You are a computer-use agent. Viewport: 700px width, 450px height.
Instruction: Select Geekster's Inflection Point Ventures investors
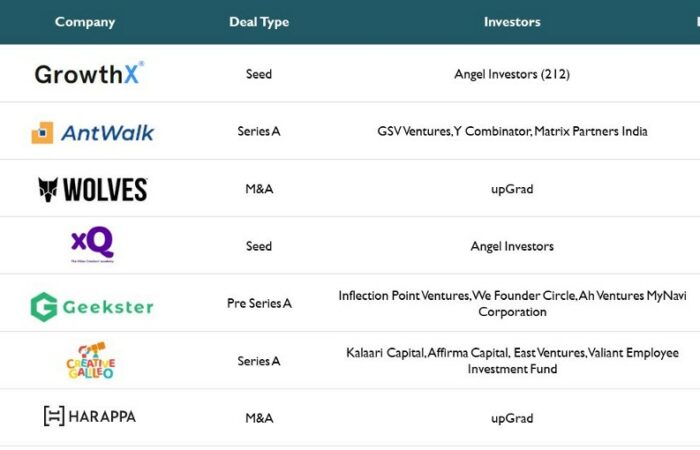click(512, 303)
